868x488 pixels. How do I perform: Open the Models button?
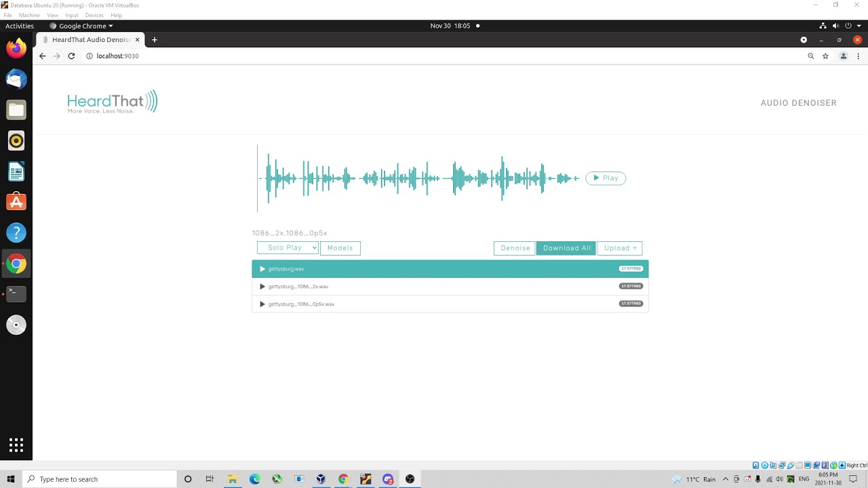(340, 248)
